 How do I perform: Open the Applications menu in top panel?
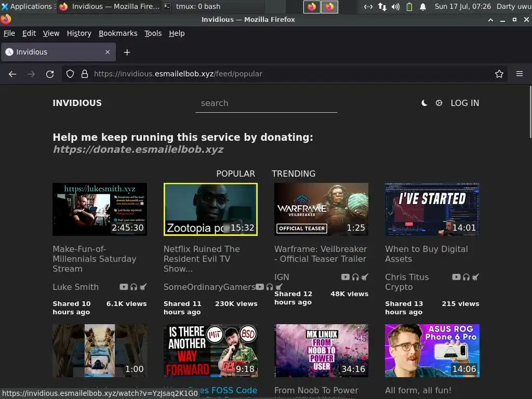pos(28,6)
